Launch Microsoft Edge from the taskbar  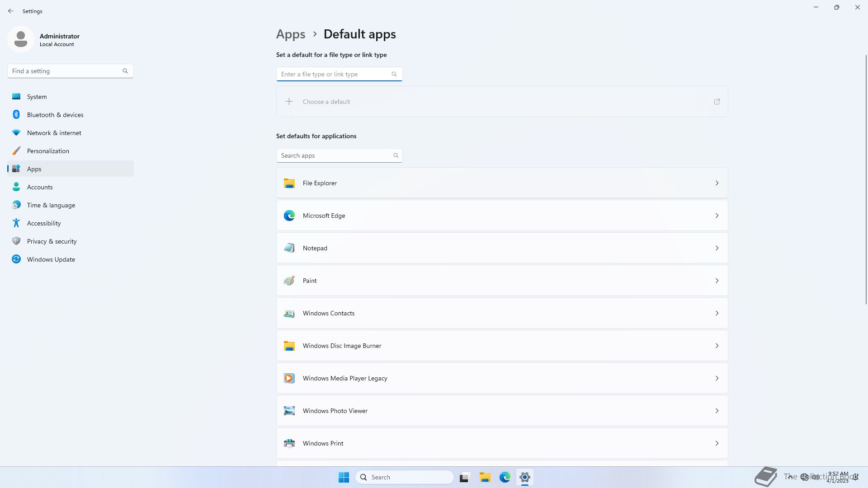tap(505, 477)
